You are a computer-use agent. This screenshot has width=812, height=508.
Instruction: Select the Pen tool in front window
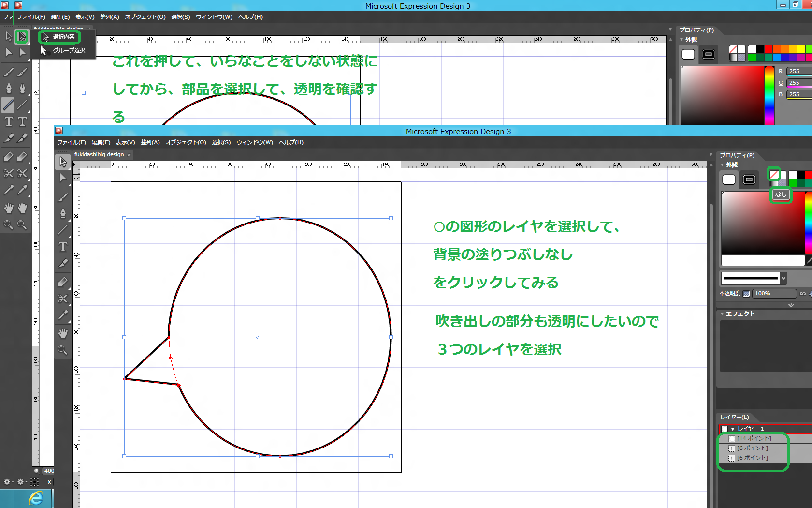[63, 213]
